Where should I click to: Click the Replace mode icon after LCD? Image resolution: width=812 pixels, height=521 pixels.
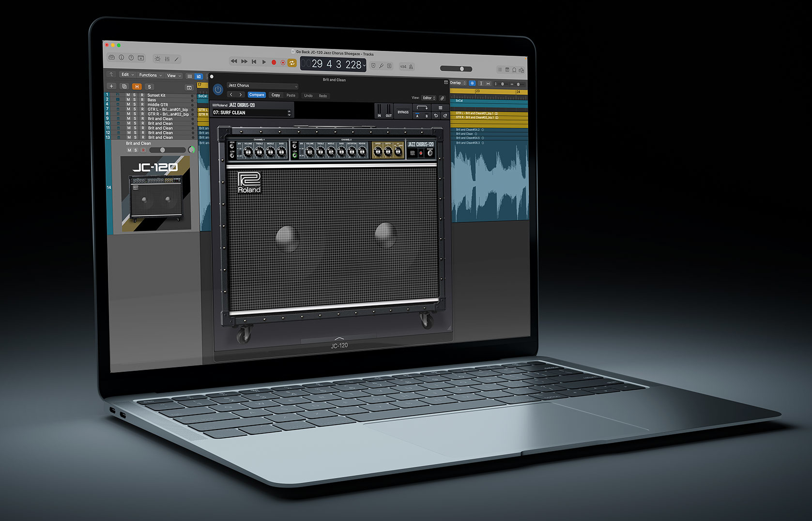pyautogui.click(x=373, y=66)
